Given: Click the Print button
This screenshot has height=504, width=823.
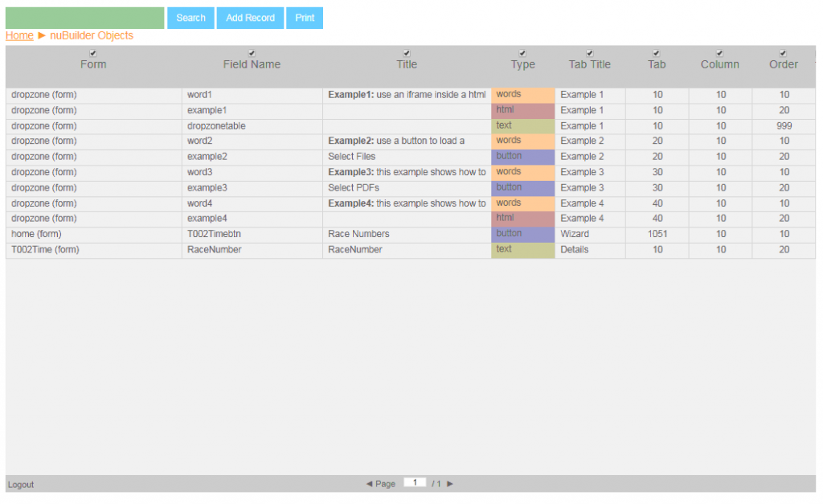Looking at the screenshot, I should click(x=305, y=18).
